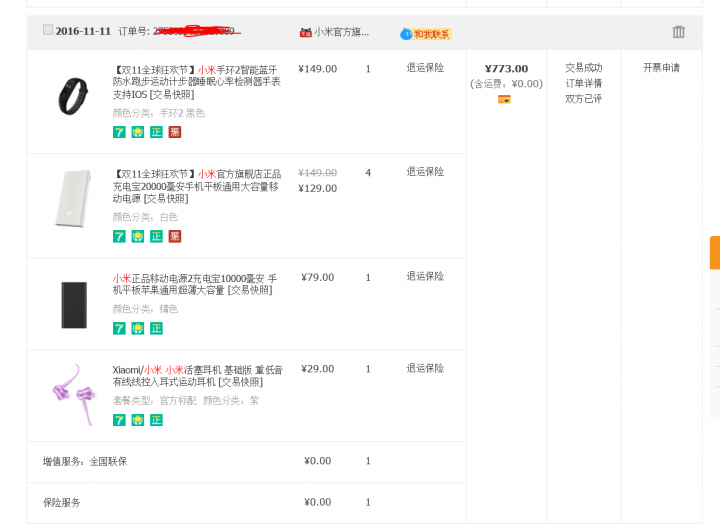Click the 交易成功 status text
Screen dimensions: 720x530
(x=584, y=68)
